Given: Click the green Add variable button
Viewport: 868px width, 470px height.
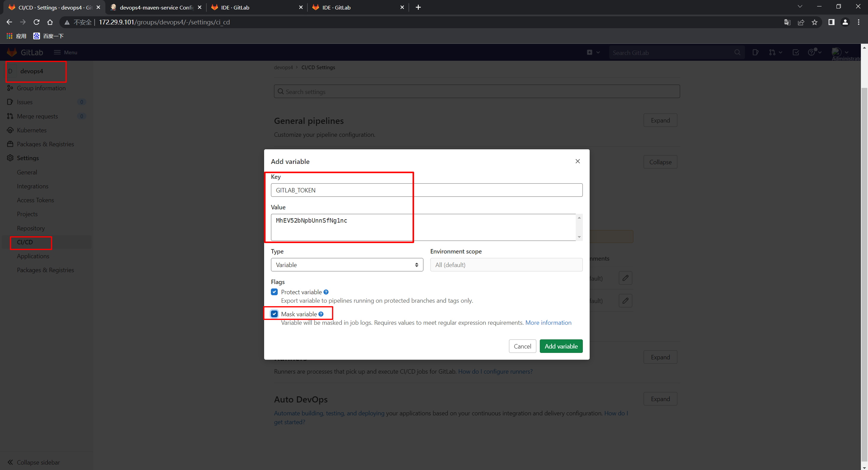Looking at the screenshot, I should [x=561, y=346].
